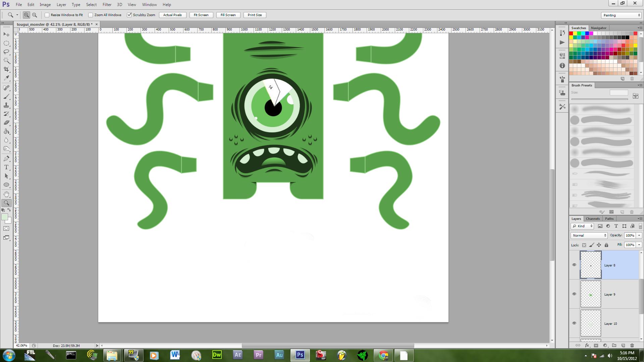Open the Brush Presets panel flyout menu

(639, 85)
